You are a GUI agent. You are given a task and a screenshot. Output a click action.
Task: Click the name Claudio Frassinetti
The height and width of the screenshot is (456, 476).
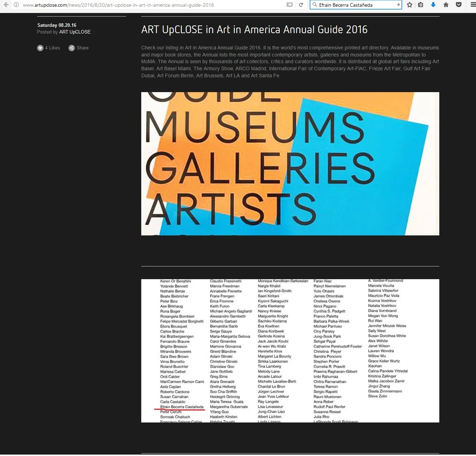tap(226, 281)
